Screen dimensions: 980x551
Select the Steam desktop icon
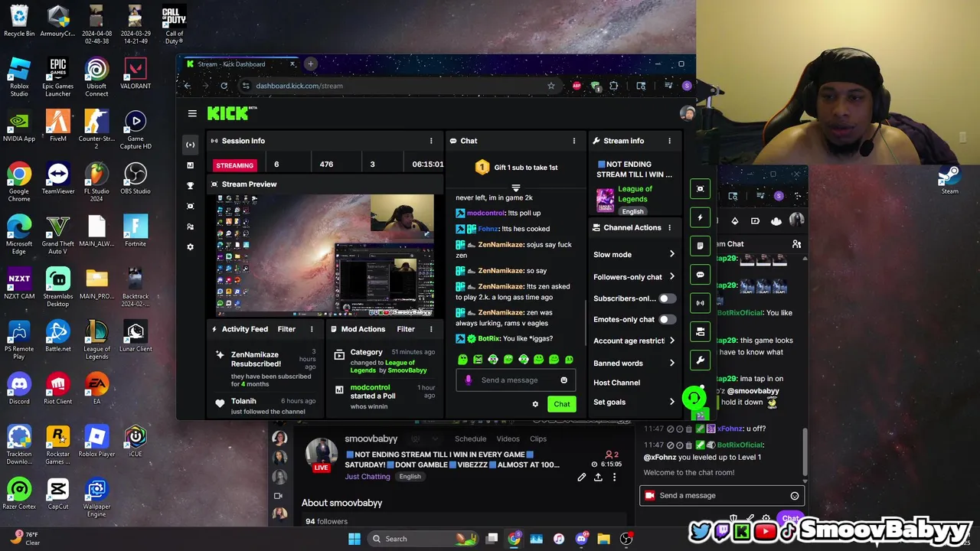tap(949, 180)
